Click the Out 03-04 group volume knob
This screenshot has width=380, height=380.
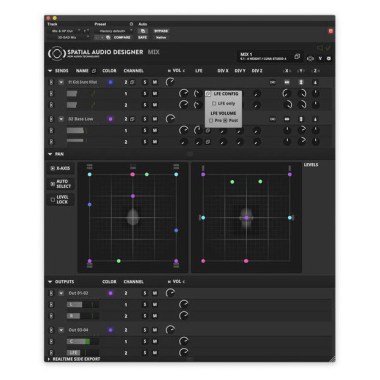[x=170, y=330]
